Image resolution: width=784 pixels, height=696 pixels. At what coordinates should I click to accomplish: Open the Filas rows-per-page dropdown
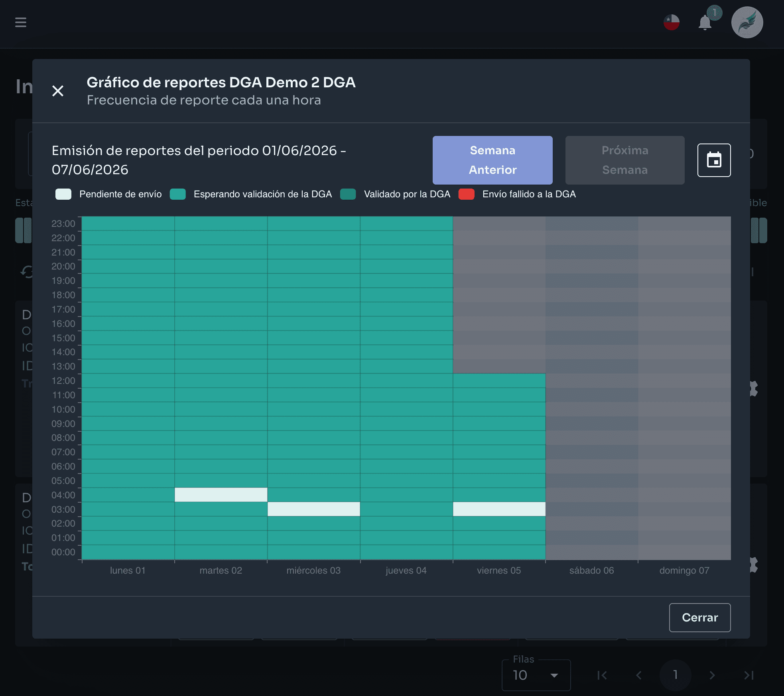pyautogui.click(x=536, y=675)
